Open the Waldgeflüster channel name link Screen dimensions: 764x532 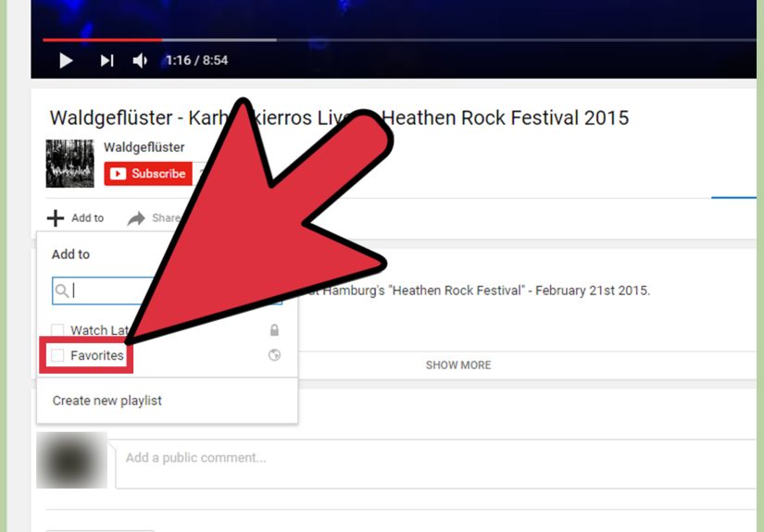(x=144, y=147)
